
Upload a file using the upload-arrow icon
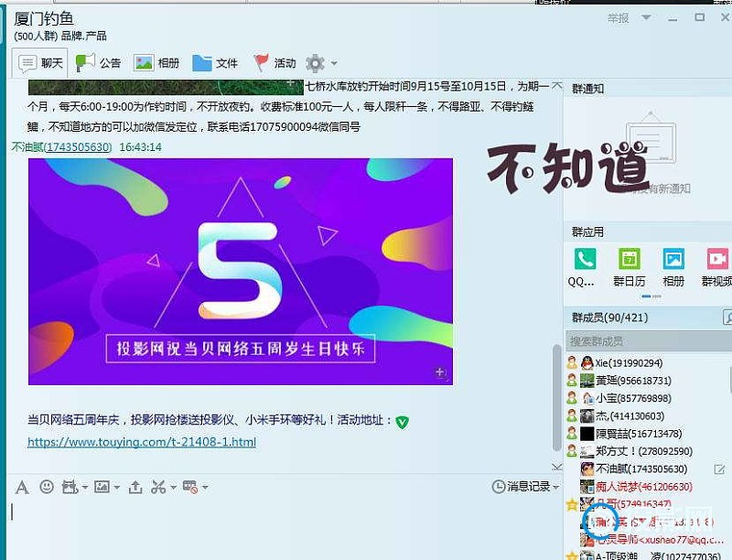(135, 487)
